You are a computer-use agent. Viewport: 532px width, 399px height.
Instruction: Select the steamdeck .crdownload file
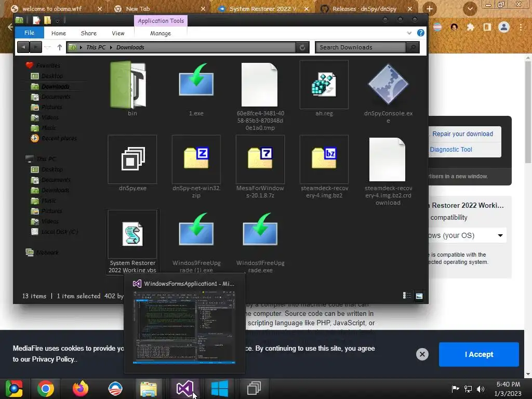tap(387, 159)
